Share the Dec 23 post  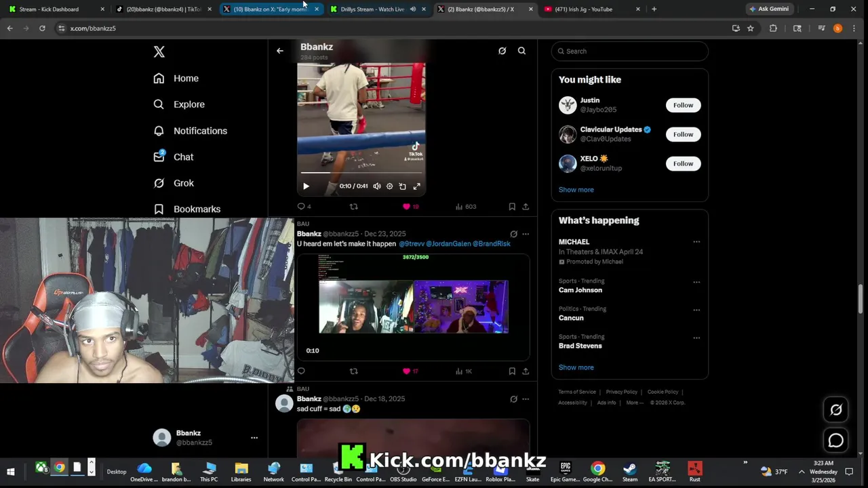coord(526,371)
